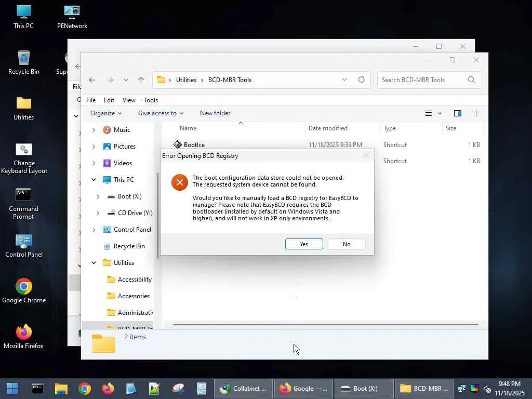The height and width of the screenshot is (399, 532).
Task: Open the Utilities desktop folder
Action: 23,109
